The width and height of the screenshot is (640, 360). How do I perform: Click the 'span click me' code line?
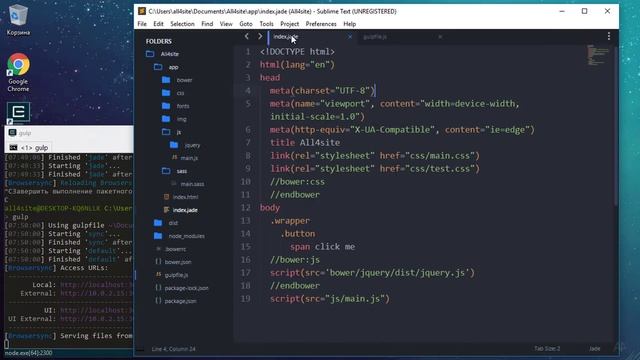coord(322,247)
